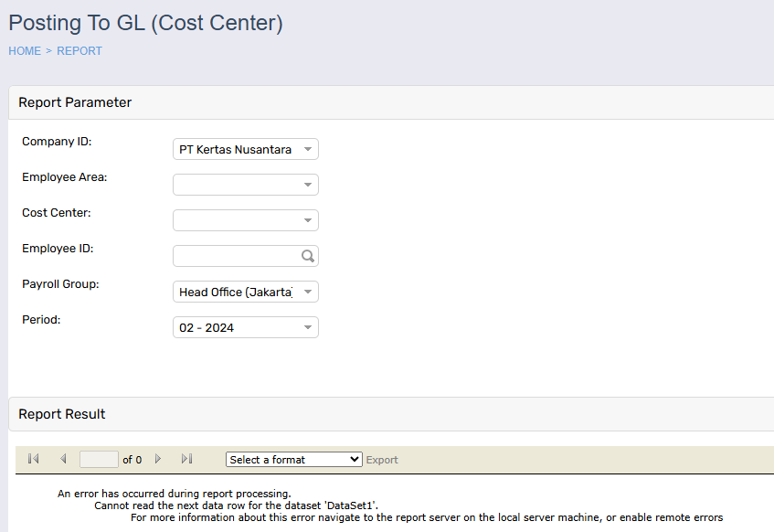
Task: Click the Employee ID search magnifier icon
Action: (x=308, y=257)
